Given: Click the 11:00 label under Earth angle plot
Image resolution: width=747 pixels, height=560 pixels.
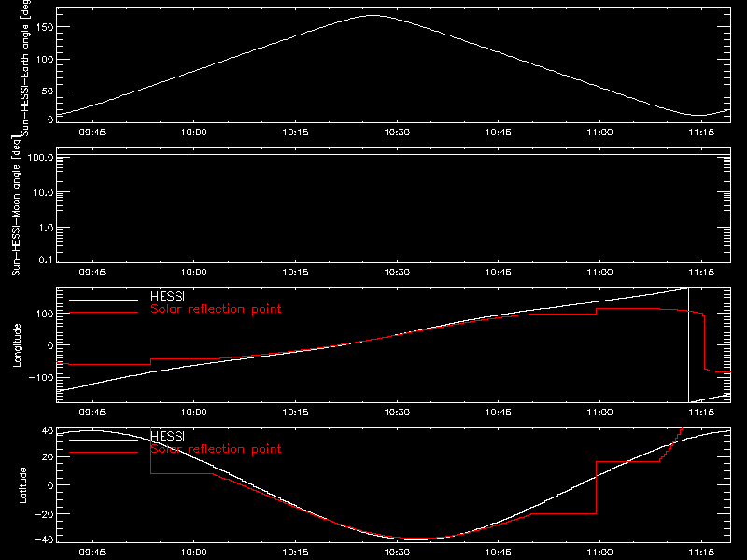Looking at the screenshot, I should tap(599, 133).
